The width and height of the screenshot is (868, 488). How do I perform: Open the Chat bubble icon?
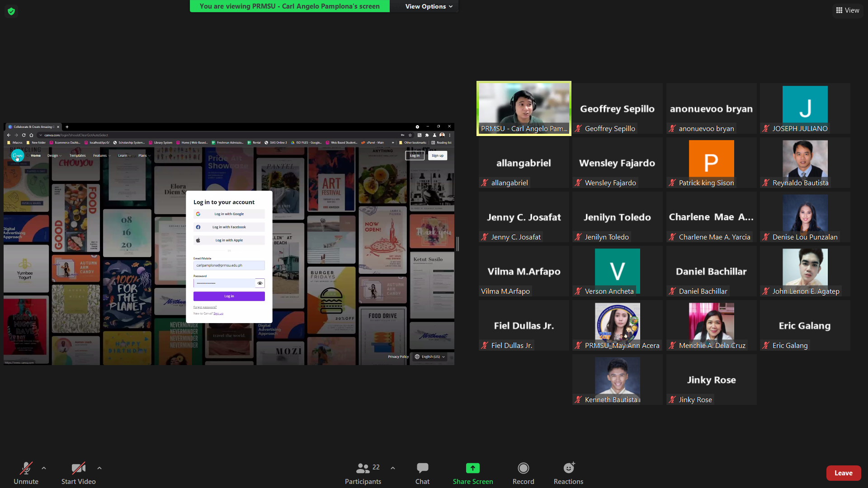[422, 468]
